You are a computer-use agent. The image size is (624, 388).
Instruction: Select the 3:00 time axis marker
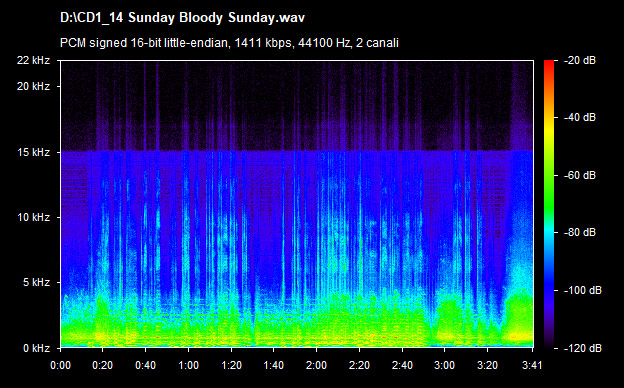pos(445,365)
